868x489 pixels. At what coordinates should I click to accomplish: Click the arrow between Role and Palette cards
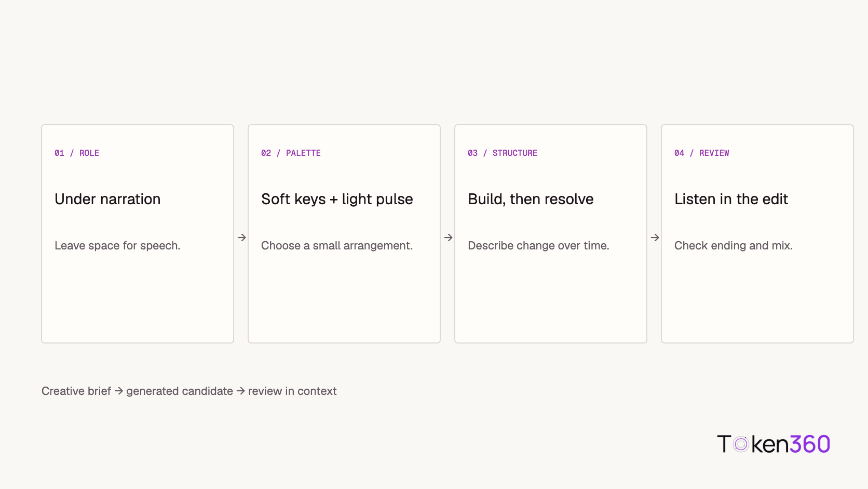[x=241, y=237]
